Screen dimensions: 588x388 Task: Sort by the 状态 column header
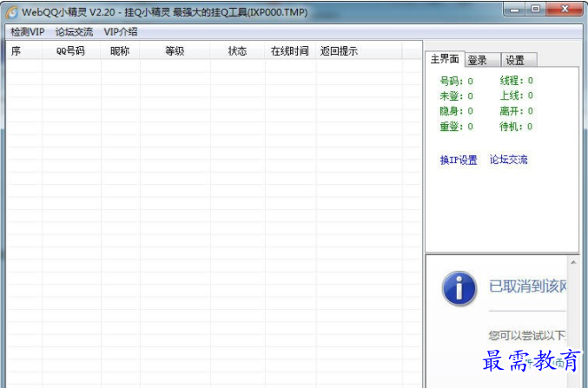coord(237,51)
